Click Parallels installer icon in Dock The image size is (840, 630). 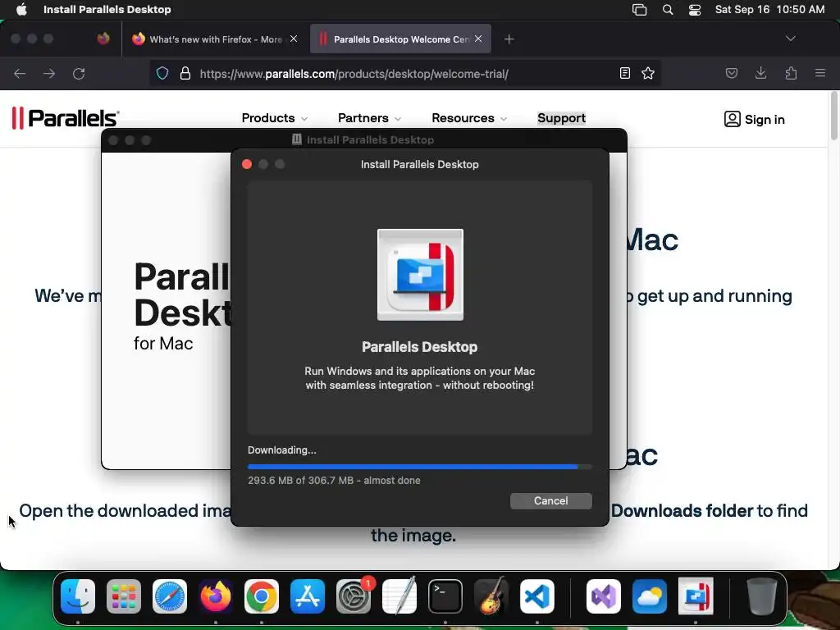point(696,596)
